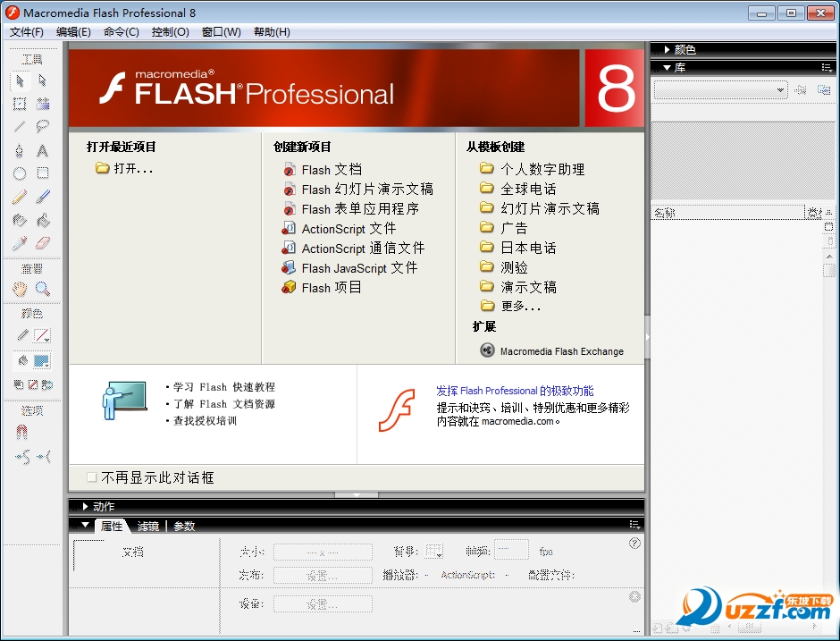Open the 文件(F) menu

click(x=26, y=32)
